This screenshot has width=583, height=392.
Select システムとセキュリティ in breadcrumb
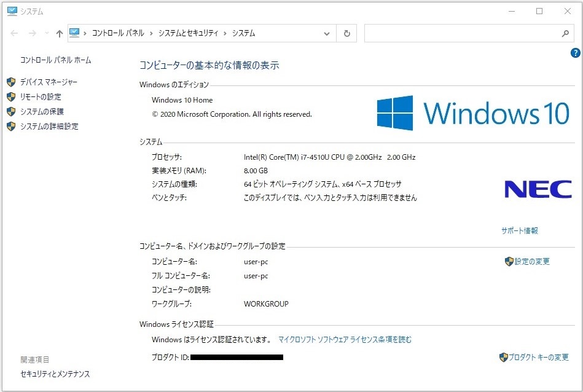coord(188,33)
